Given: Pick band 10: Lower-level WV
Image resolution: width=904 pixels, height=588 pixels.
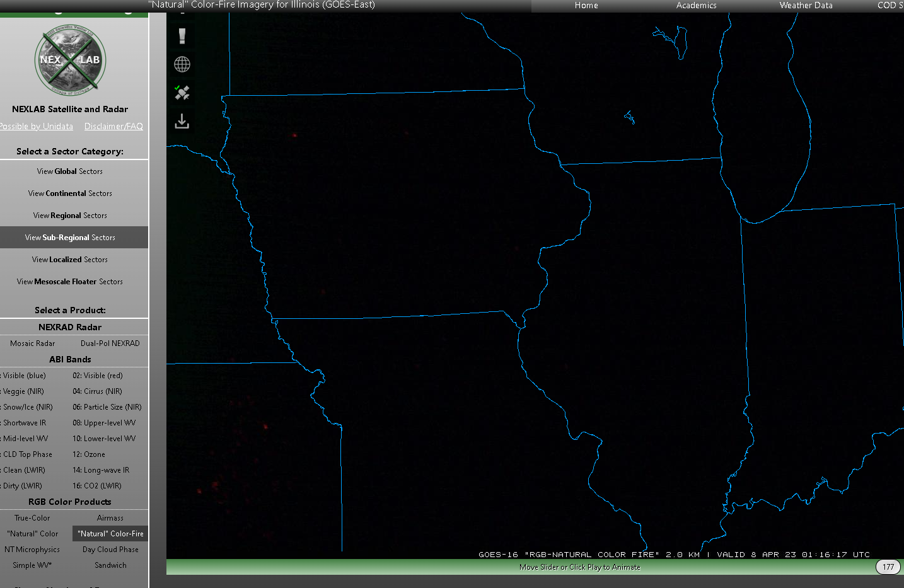Looking at the screenshot, I should (104, 439).
